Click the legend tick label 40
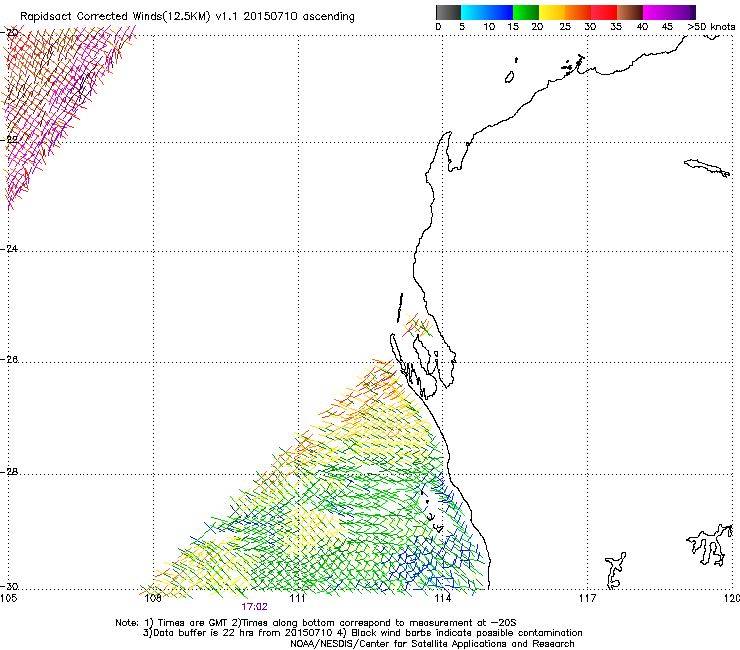740x650 pixels. (x=642, y=27)
